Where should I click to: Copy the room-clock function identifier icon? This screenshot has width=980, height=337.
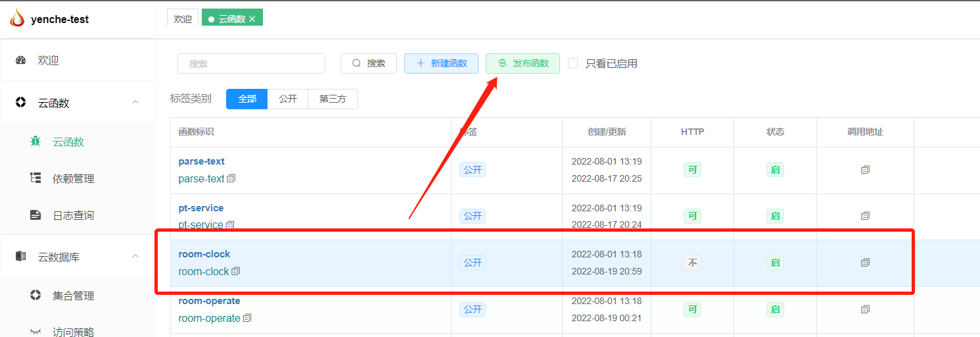(236, 271)
